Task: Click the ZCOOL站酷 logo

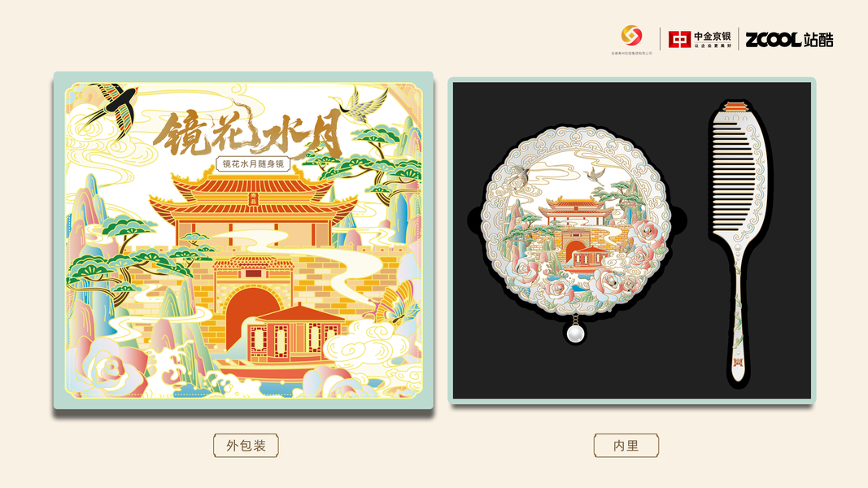Action: [789, 39]
